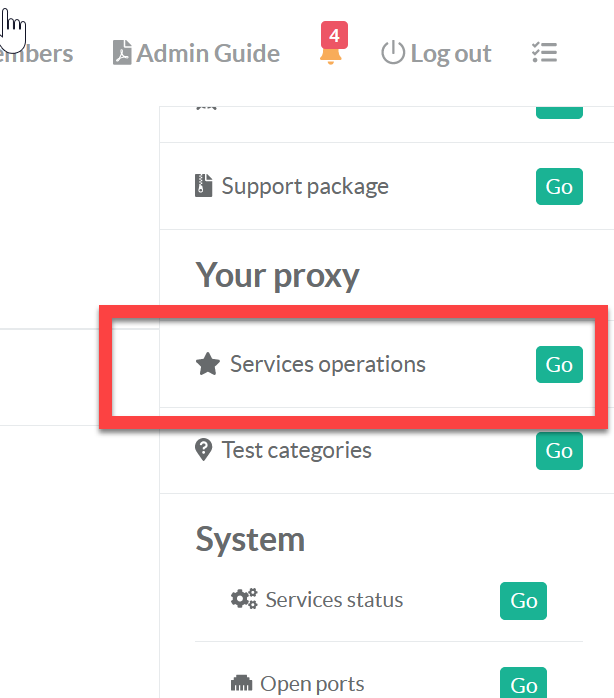This screenshot has height=698, width=614.
Task: Log out of the session
Action: click(x=436, y=53)
